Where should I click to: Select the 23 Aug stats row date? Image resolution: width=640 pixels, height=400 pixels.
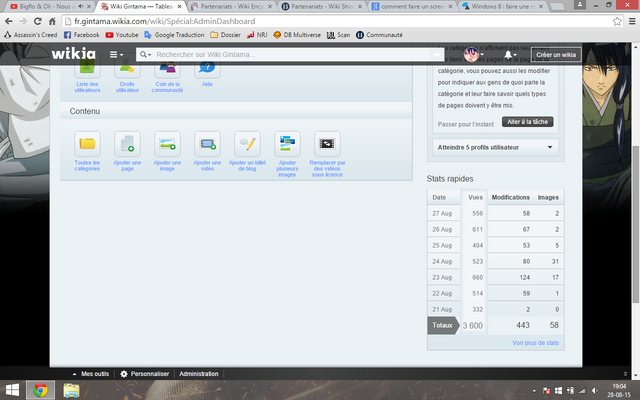coord(442,277)
